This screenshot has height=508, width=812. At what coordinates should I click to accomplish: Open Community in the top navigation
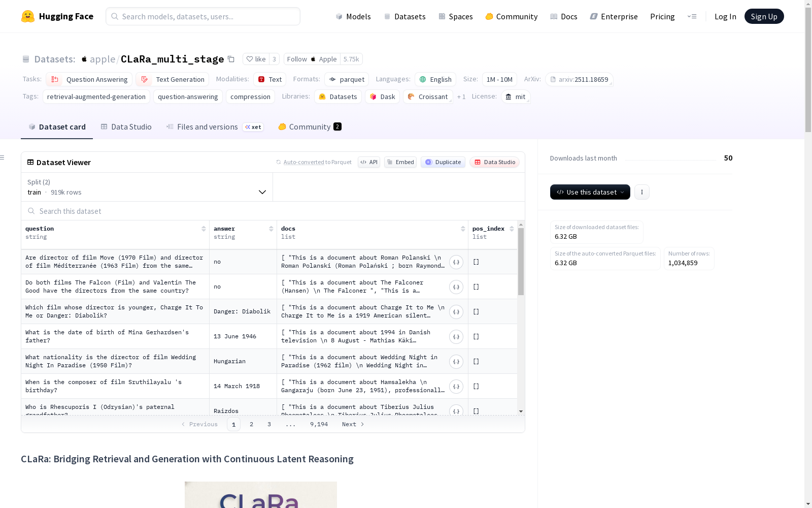tap(512, 16)
